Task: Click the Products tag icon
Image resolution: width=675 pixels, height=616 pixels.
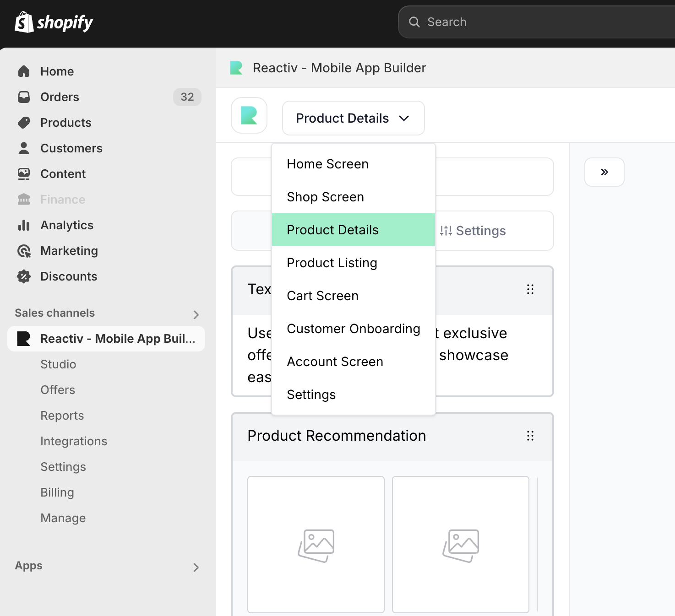Action: [24, 123]
